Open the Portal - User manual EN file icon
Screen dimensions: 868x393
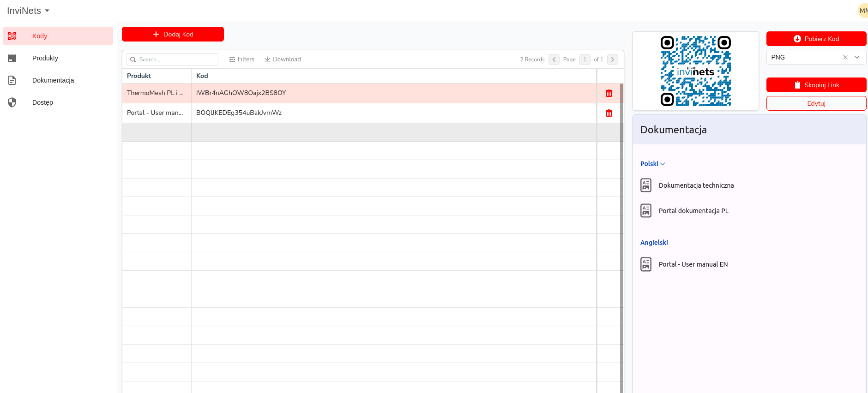pyautogui.click(x=646, y=264)
